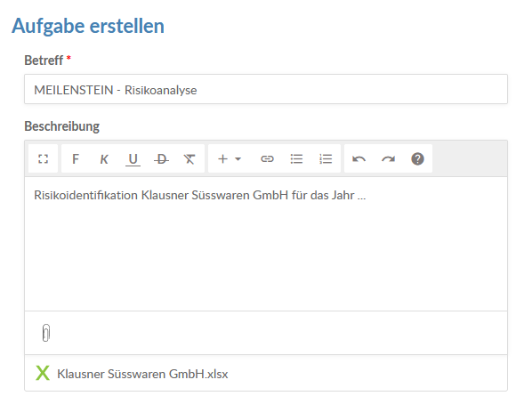
Task: Apply italic formatting (K)
Action: (104, 158)
